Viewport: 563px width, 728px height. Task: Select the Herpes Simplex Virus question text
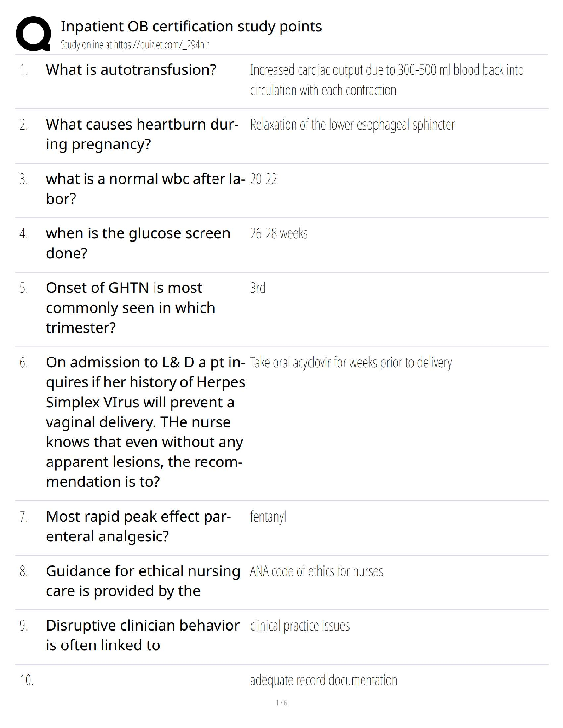[145, 422]
